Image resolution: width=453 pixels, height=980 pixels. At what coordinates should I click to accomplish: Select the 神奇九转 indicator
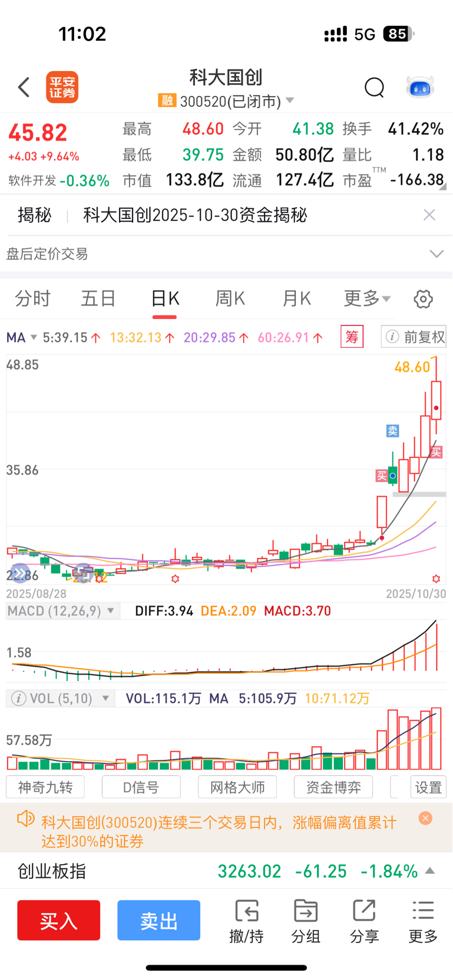pos(45,787)
